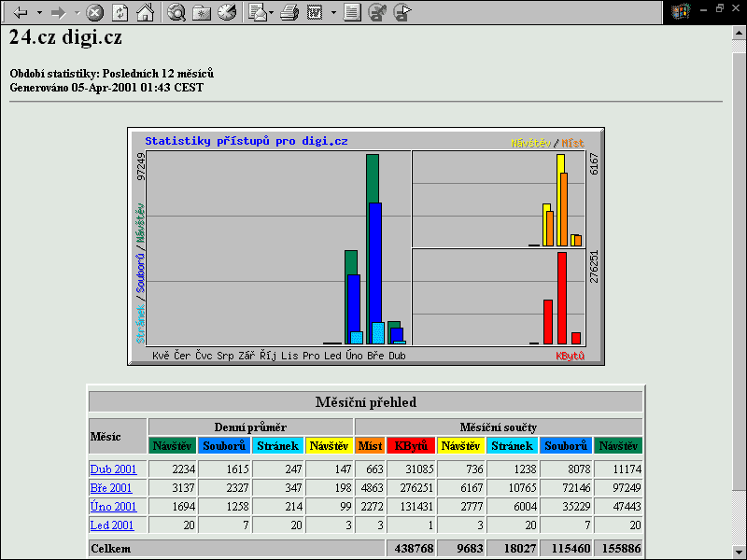
Task: Select the '24.cz digi.cz' page heading
Action: pyautogui.click(x=65, y=37)
